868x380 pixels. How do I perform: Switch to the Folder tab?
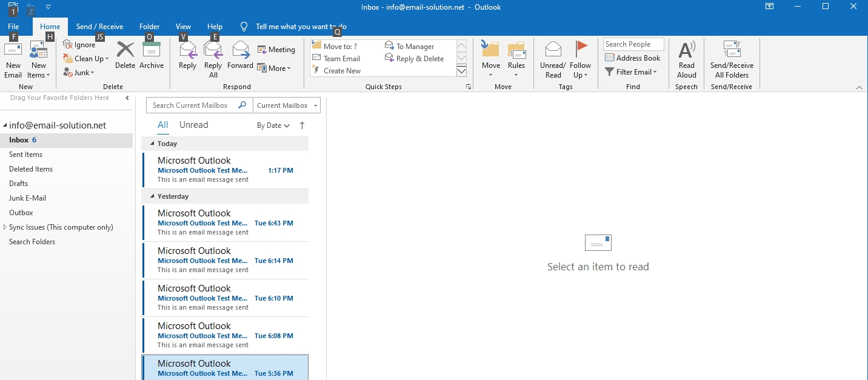(150, 27)
